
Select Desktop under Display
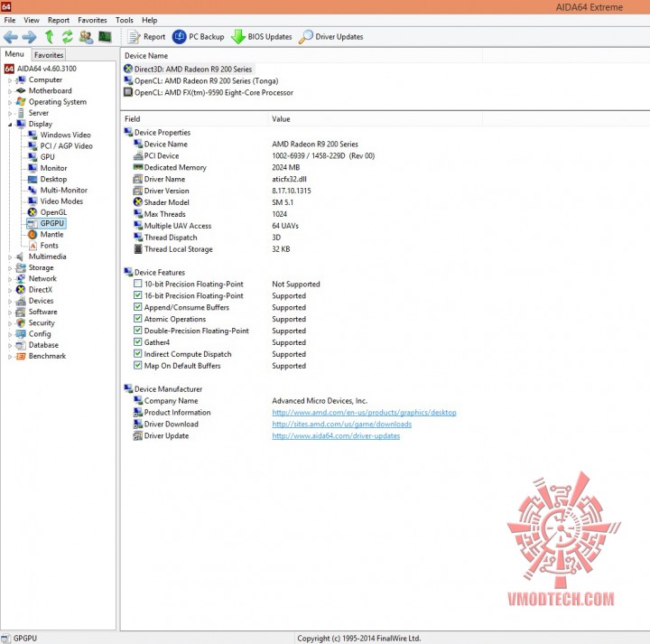point(53,179)
